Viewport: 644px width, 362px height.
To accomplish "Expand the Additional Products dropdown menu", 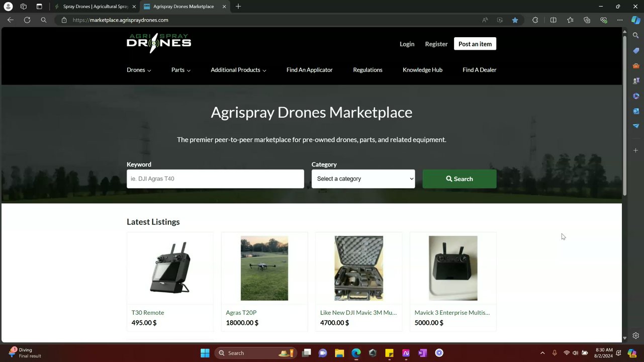I will click(238, 70).
